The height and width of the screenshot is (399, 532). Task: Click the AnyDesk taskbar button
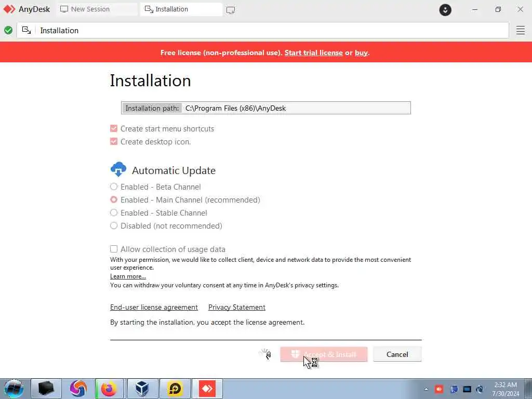point(207,389)
